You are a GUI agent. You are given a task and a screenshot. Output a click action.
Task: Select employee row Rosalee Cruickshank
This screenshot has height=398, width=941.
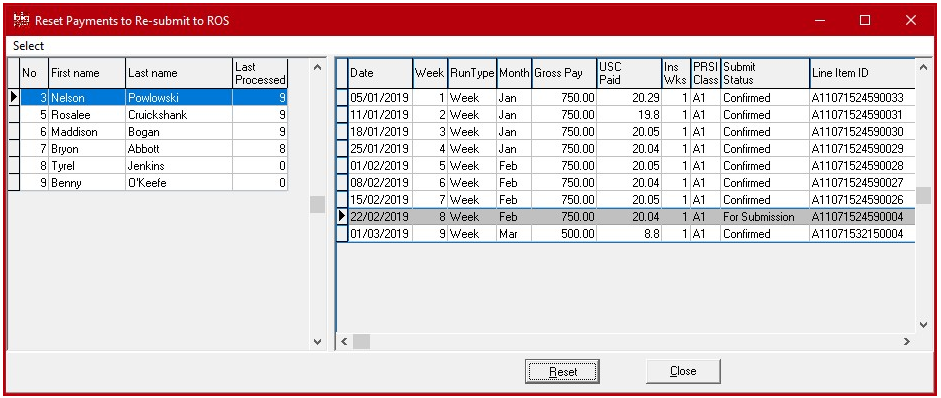[154, 115]
